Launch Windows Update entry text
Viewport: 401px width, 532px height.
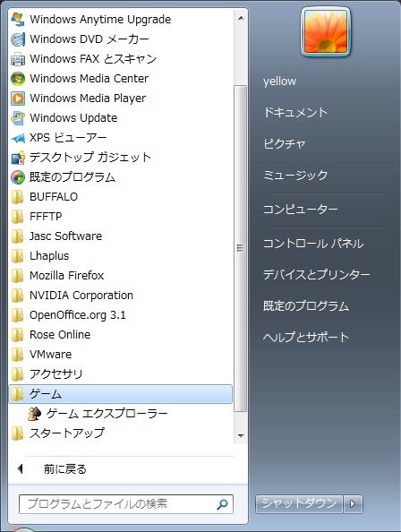pos(73,118)
